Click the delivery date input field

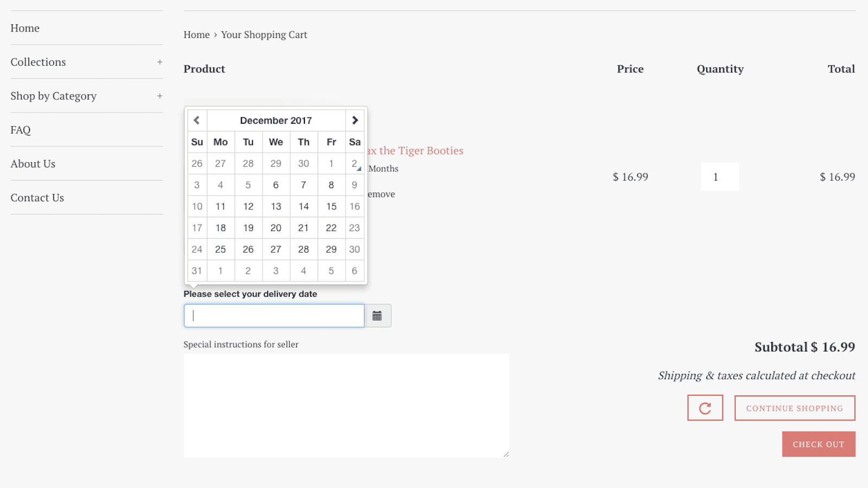[274, 316]
